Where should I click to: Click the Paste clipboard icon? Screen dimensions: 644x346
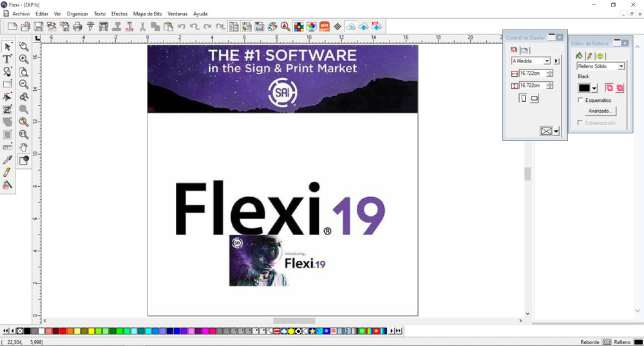coord(168,26)
